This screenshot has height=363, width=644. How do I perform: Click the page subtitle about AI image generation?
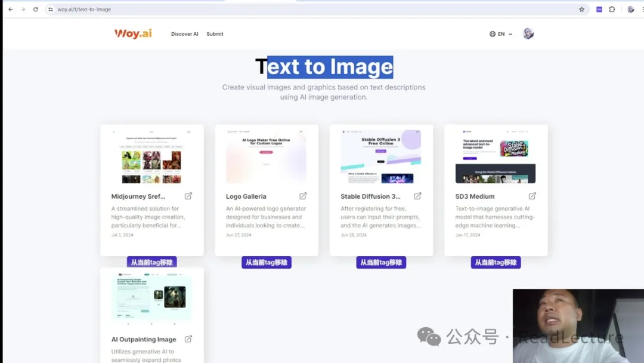pos(324,92)
